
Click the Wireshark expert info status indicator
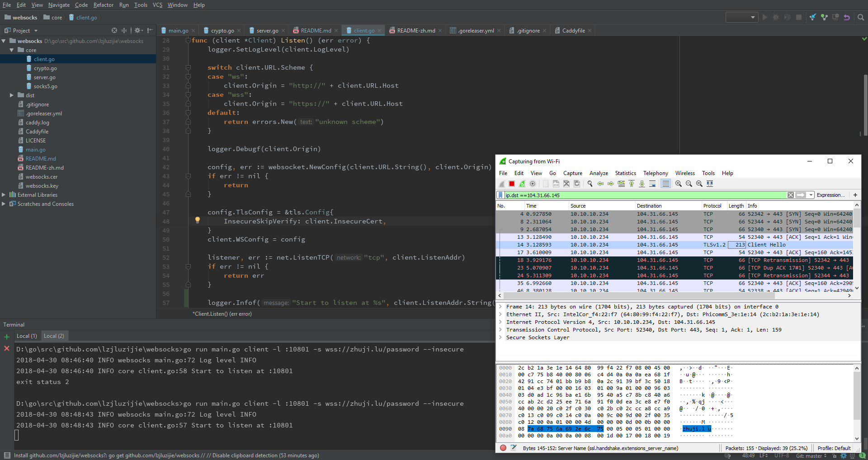(503, 448)
